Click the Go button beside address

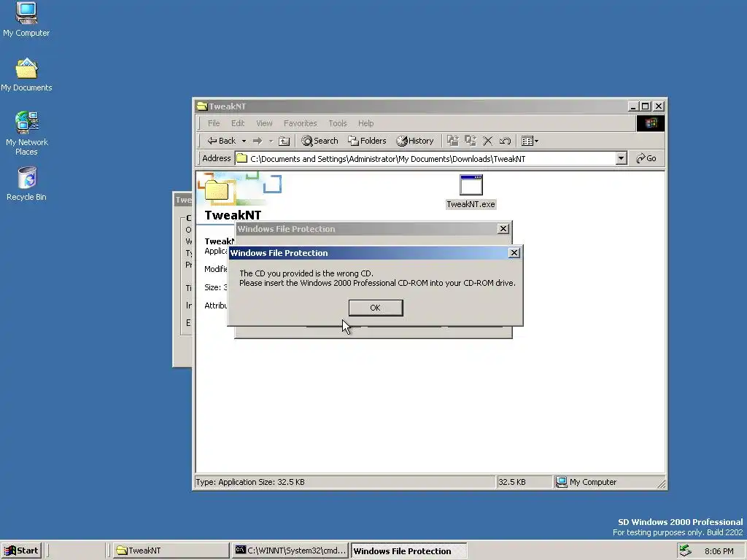646,158
